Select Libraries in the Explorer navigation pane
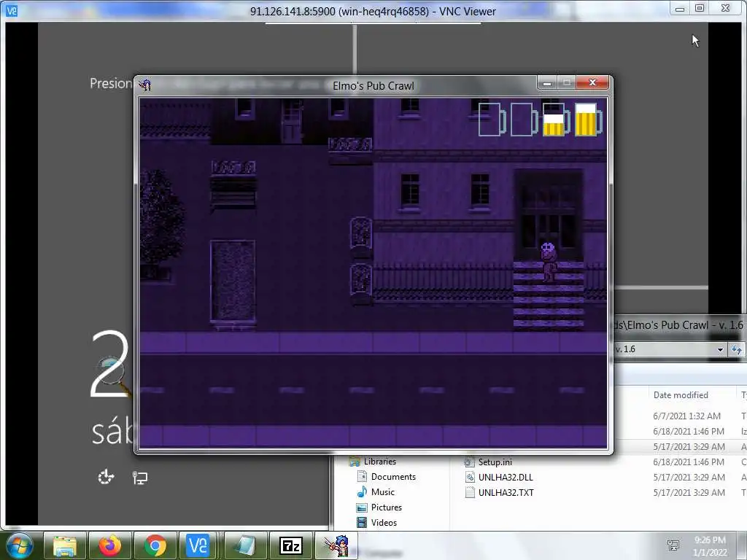The image size is (747, 560). [x=379, y=462]
